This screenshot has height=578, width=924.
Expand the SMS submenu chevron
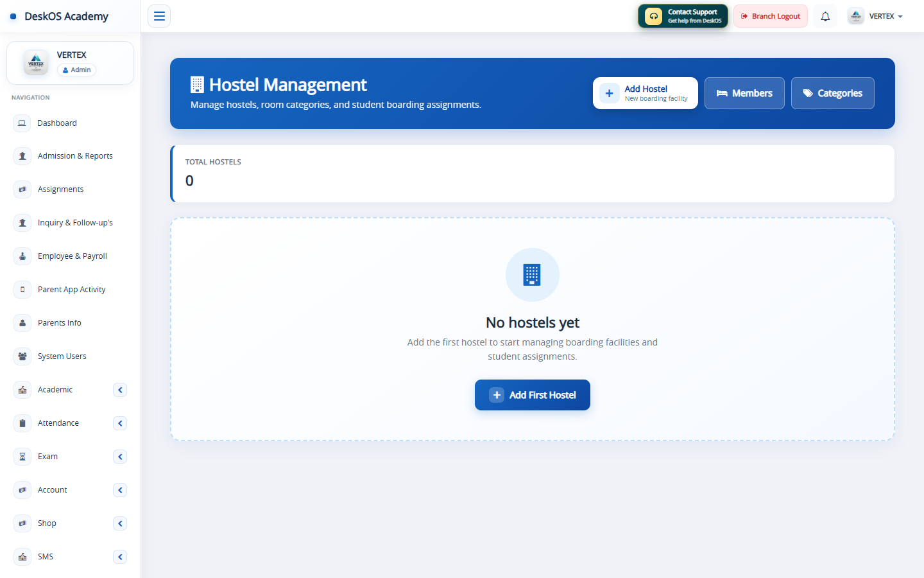120,557
